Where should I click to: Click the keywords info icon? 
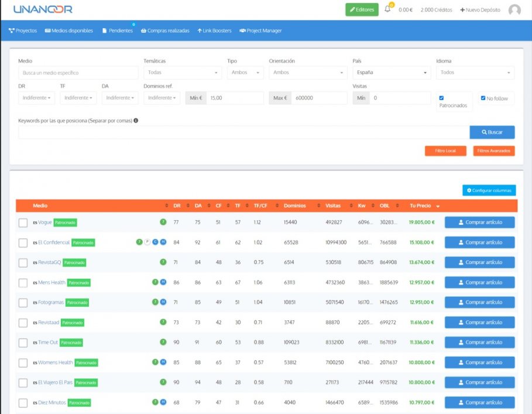click(136, 121)
